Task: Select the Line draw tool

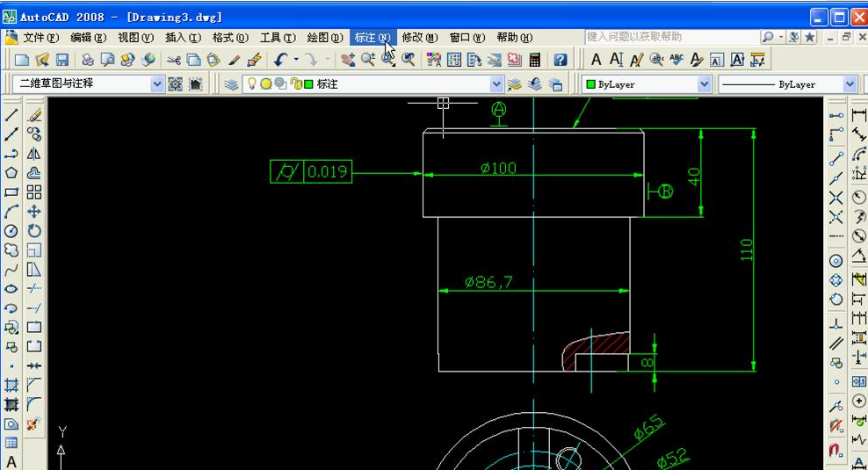Action: [11, 115]
